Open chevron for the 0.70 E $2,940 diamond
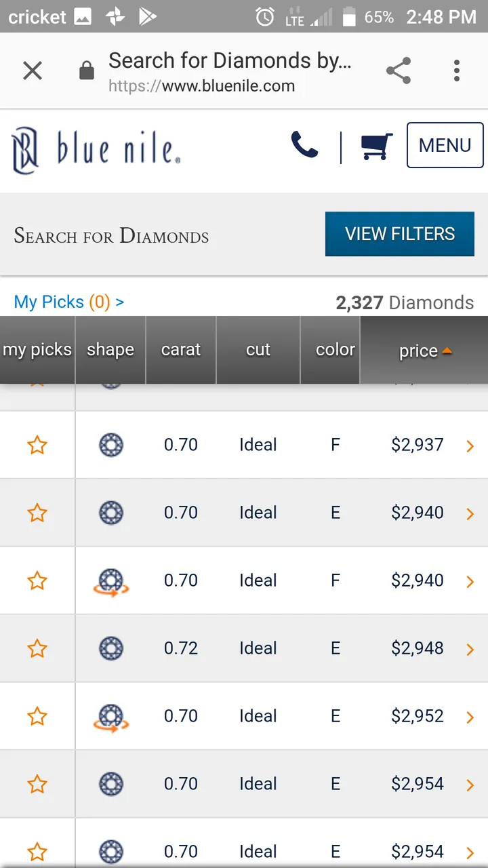This screenshot has width=488, height=868. click(470, 514)
